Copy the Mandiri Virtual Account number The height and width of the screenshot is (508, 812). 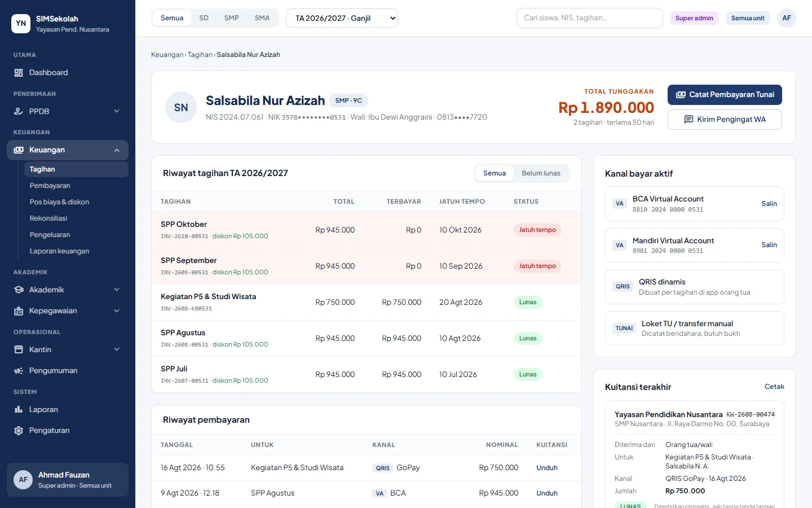click(769, 245)
